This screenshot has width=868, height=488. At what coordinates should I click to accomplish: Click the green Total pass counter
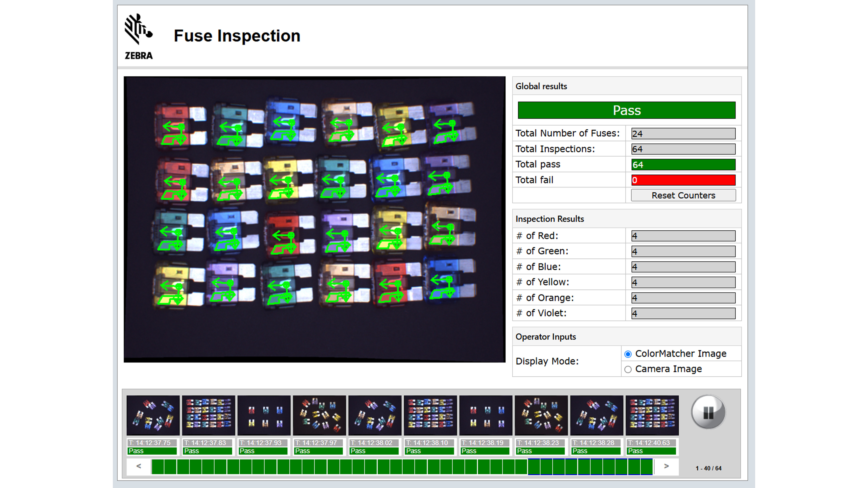[683, 165]
